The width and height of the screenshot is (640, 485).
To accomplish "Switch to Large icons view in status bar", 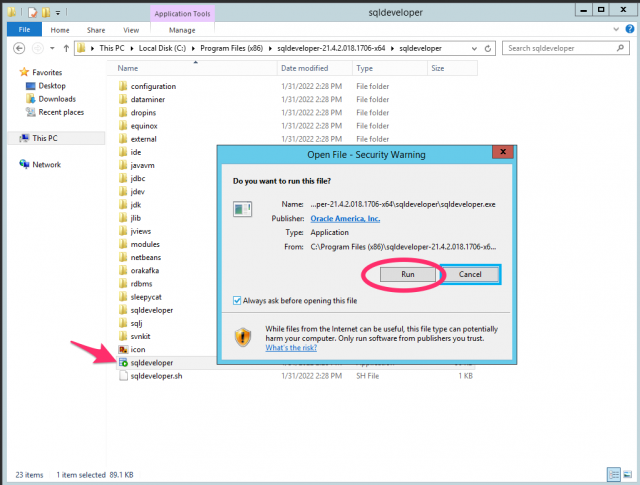I will coord(627,474).
